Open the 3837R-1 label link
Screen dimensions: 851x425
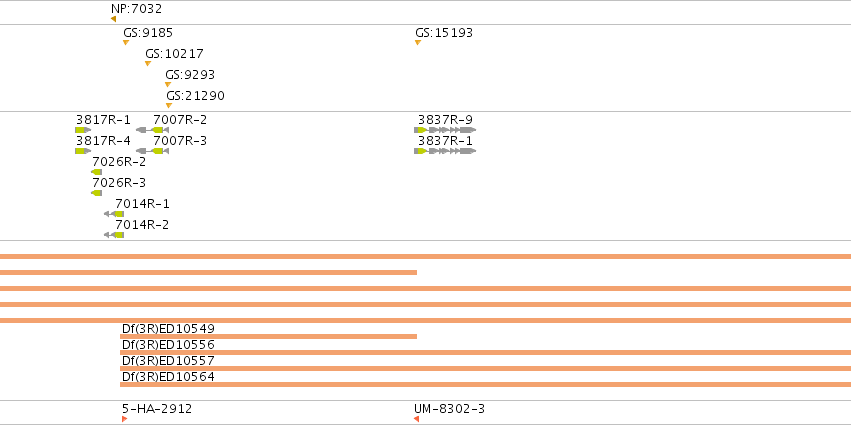(x=445, y=141)
